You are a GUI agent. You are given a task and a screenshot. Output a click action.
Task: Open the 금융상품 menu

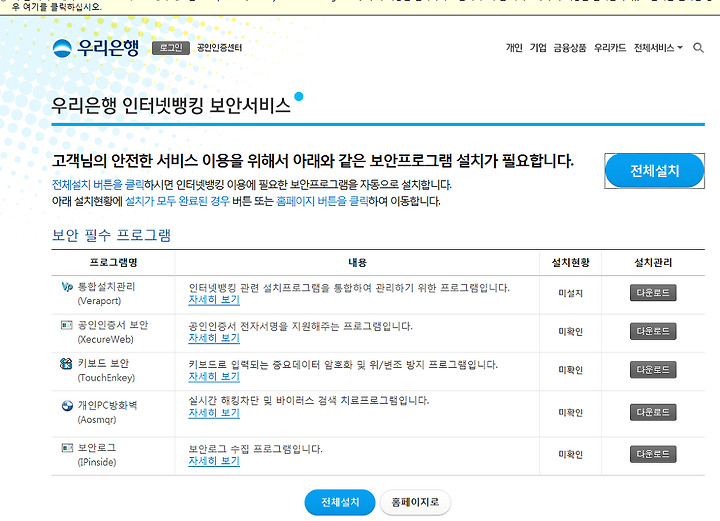point(569,48)
